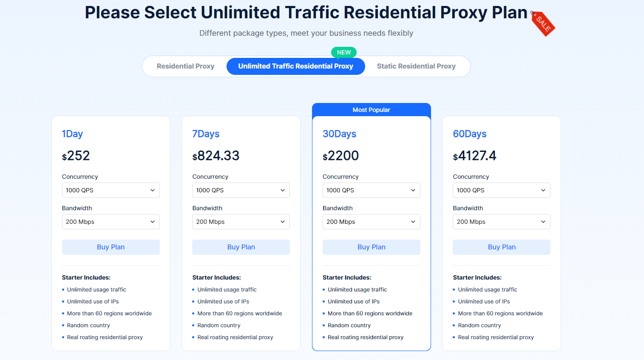
Task: Click 'Real roating residential proxy' in 30Days card
Action: [x=366, y=337]
